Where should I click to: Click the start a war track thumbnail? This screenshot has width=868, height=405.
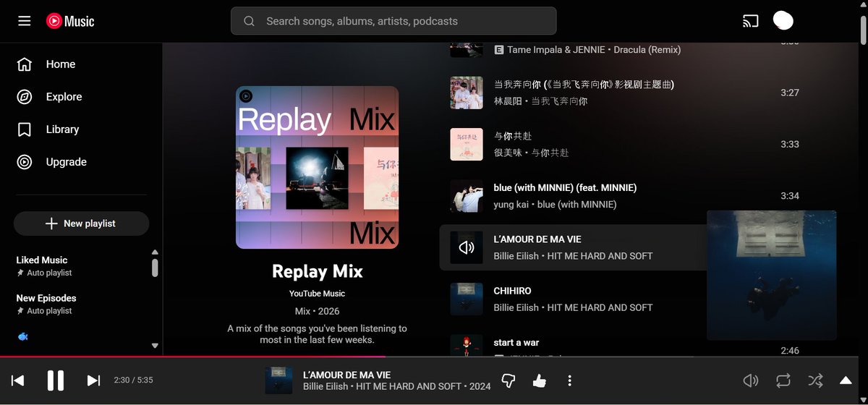click(x=467, y=346)
